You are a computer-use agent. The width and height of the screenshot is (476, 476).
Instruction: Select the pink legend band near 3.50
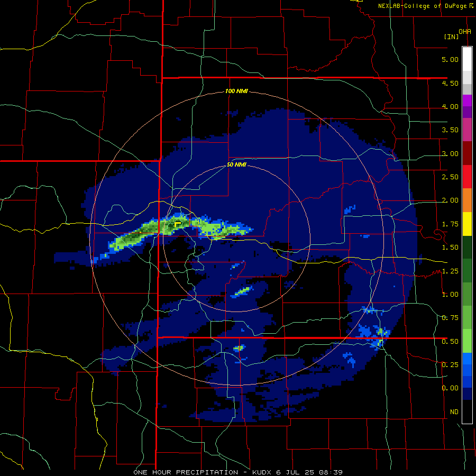pos(467,130)
